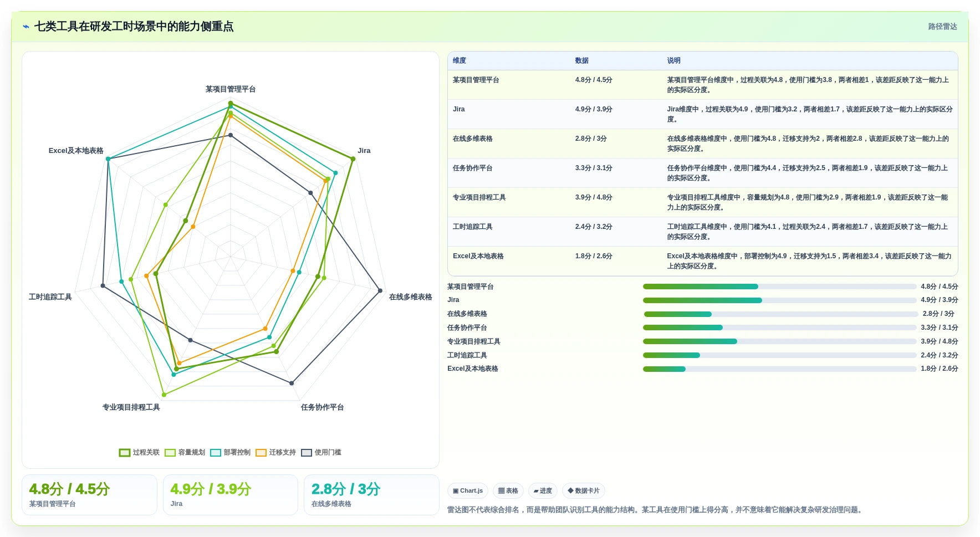
Task: Click the Excel及本地表格 table row name
Action: 478,256
